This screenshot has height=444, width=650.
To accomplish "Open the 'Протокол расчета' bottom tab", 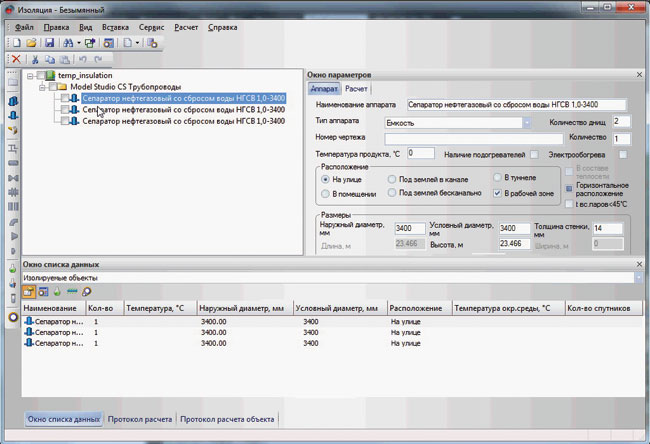I will click(141, 419).
